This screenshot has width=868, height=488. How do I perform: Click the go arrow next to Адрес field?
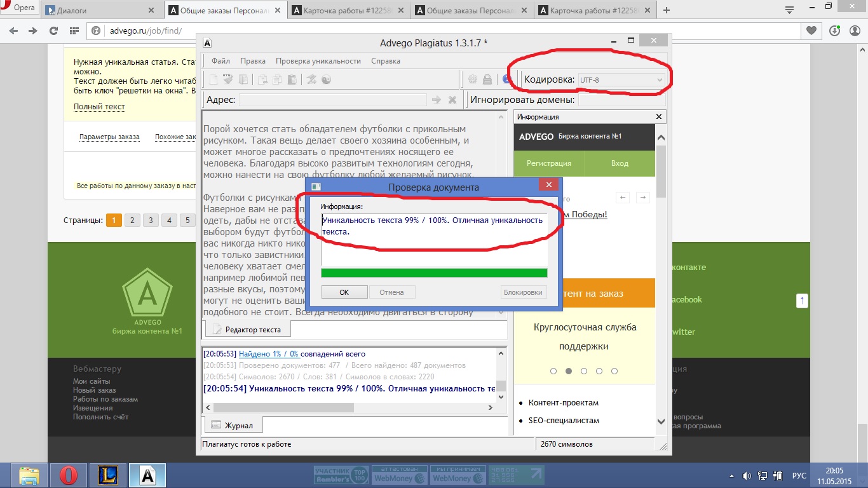[x=436, y=100]
